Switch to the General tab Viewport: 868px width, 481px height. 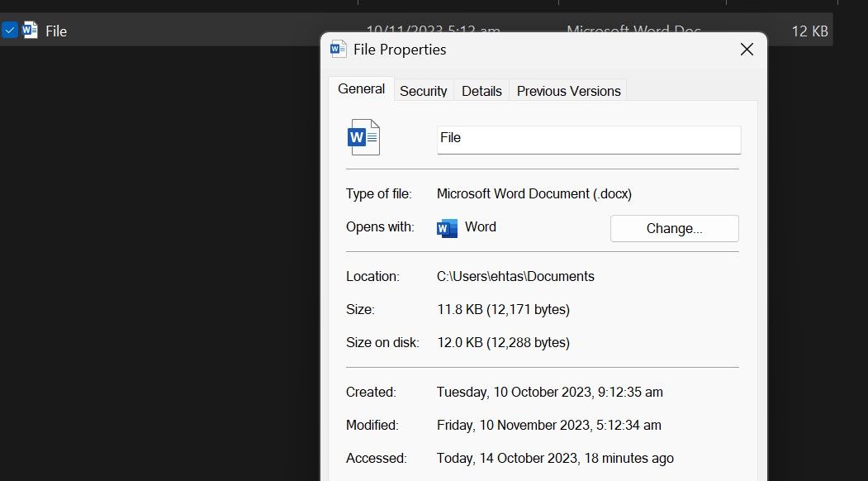(361, 89)
